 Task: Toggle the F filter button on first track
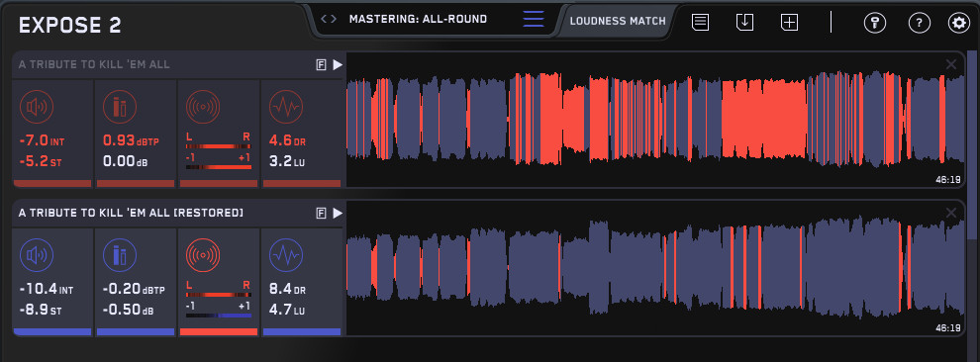coord(322,65)
